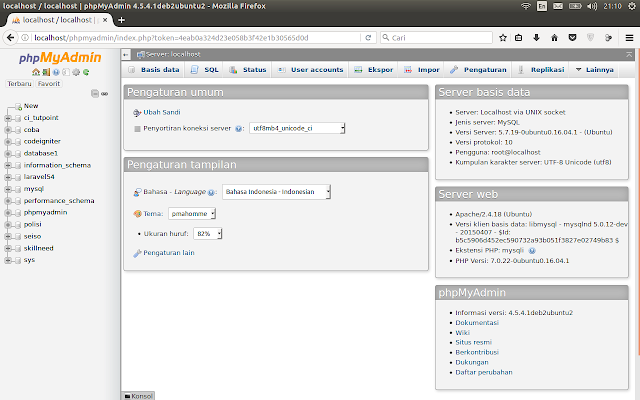This screenshot has height=400, width=640.
Task: Click the help icon next to Penyortiran koneksi server
Action: pyautogui.click(x=238, y=129)
